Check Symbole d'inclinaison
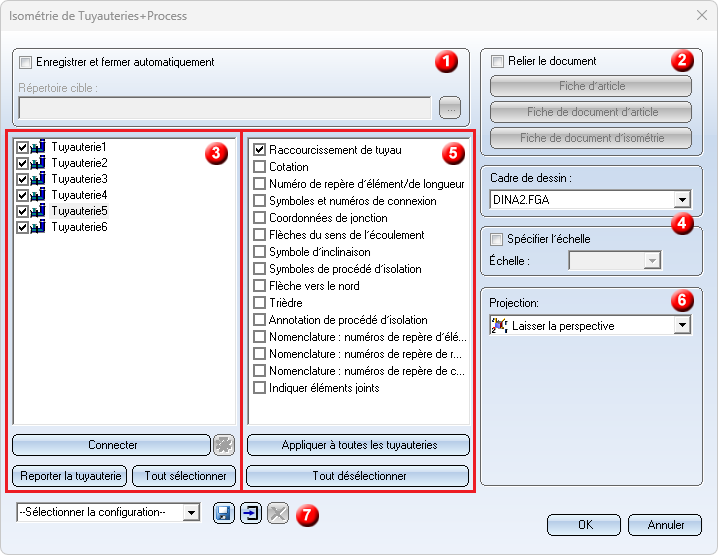Image resolution: width=718 pixels, height=555 pixels. 260,251
